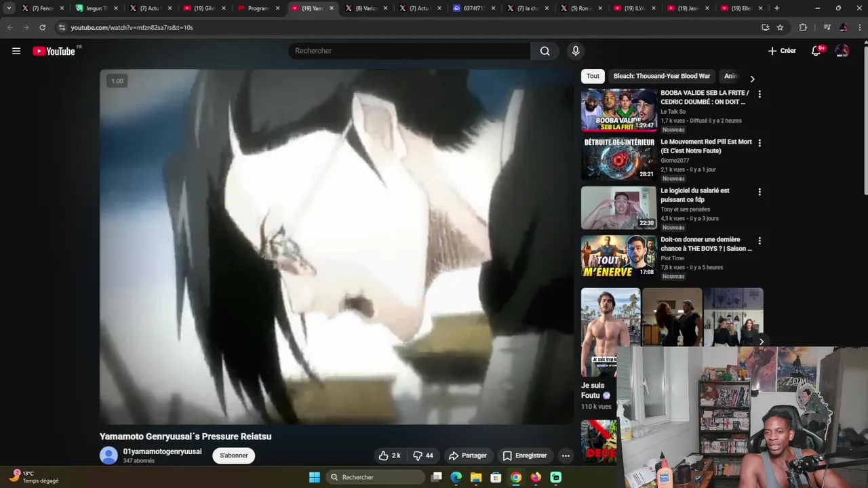The height and width of the screenshot is (488, 868).
Task: Share the video via Partager
Action: pos(467,455)
